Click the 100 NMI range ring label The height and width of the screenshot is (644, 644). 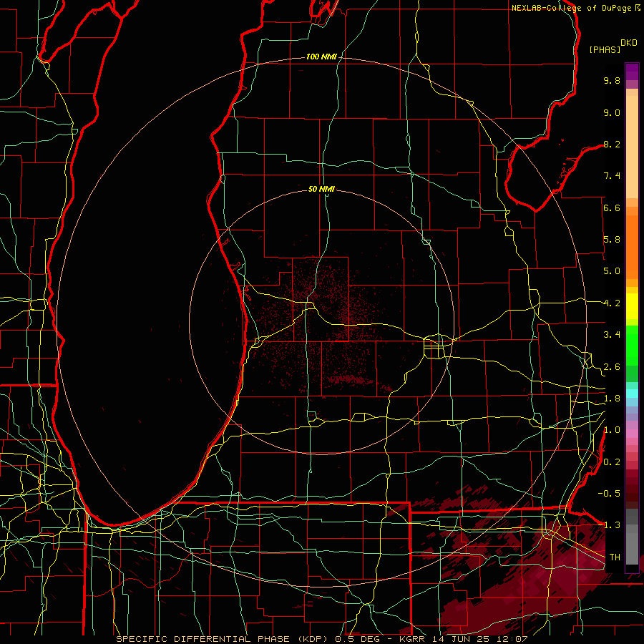point(321,57)
